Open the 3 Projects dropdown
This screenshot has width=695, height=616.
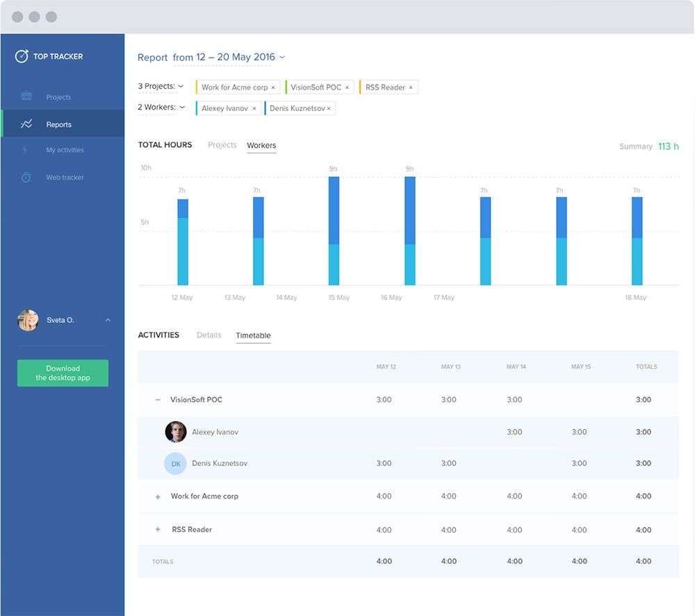click(161, 87)
